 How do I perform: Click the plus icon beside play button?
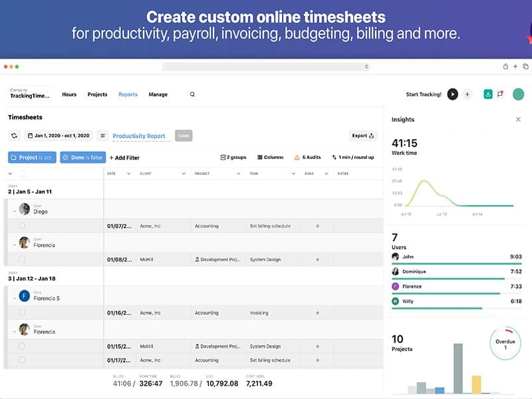[467, 94]
